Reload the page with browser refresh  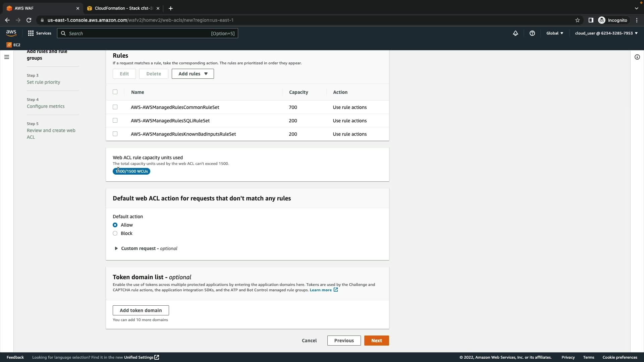click(x=29, y=20)
